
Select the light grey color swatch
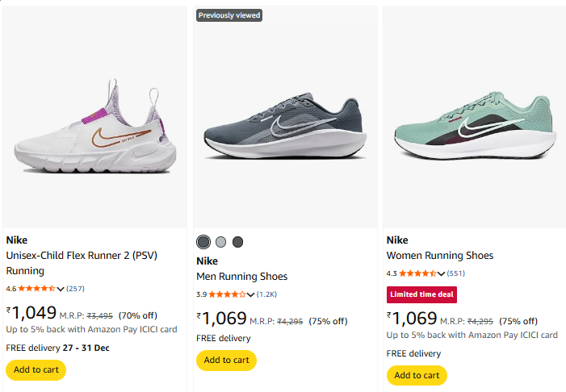(220, 242)
